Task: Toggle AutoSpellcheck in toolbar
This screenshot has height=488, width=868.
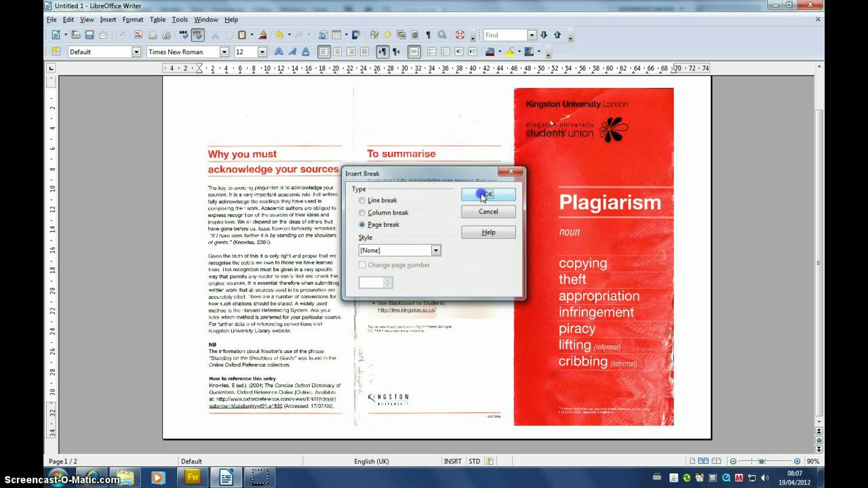Action: [x=197, y=35]
